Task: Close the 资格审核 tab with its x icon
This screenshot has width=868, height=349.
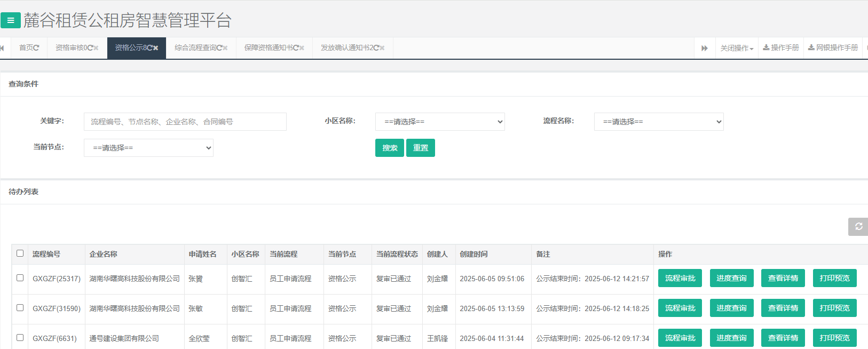Action: pos(97,48)
